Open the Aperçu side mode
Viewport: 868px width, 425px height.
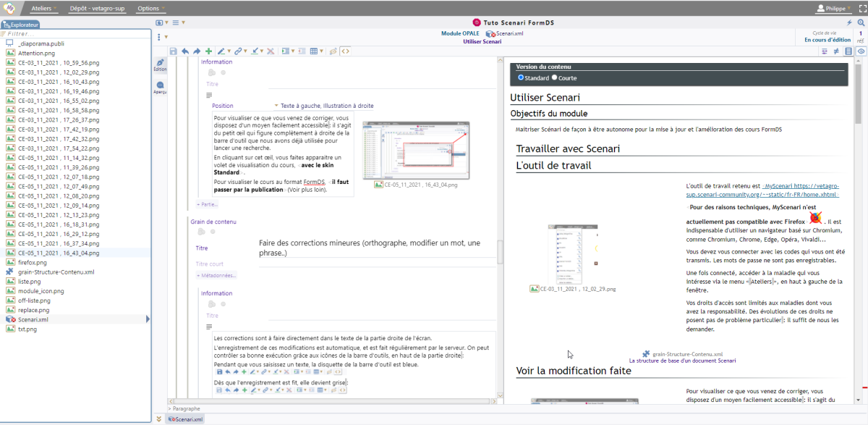160,88
